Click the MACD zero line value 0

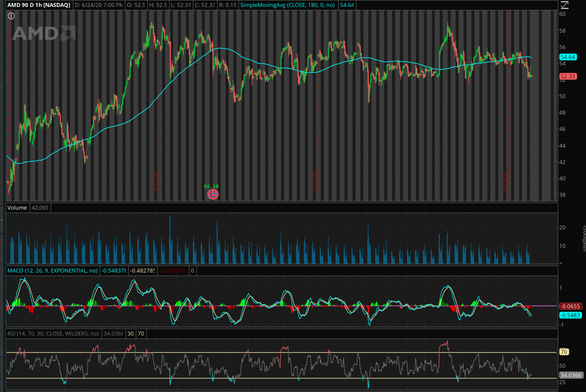click(x=192, y=270)
